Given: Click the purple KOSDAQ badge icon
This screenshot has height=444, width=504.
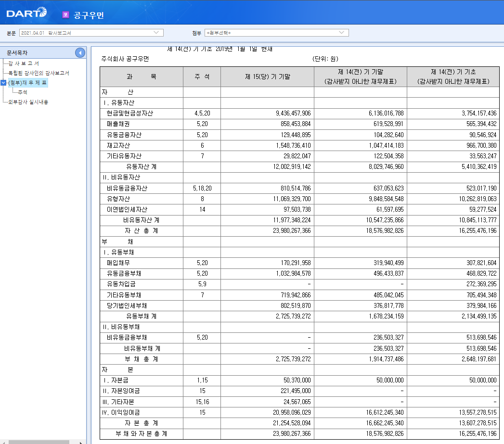Looking at the screenshot, I should (x=65, y=15).
